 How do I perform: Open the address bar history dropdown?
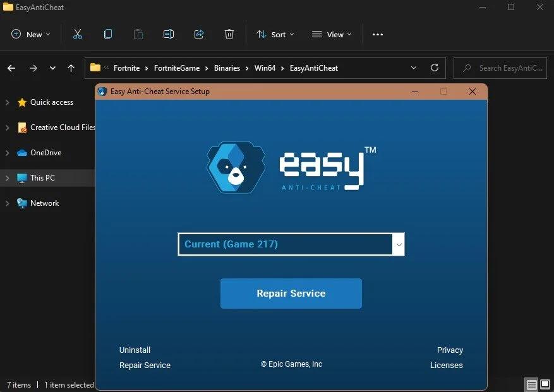(x=413, y=68)
